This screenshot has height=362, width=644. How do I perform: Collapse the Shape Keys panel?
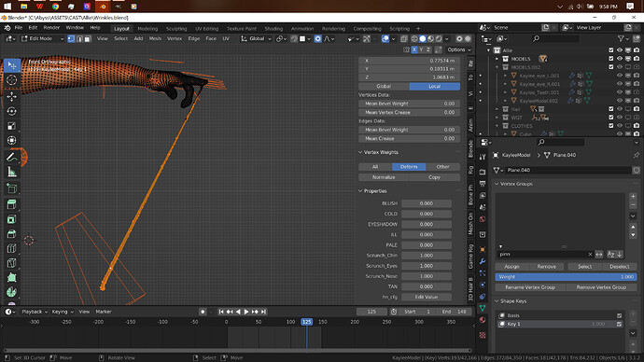point(497,301)
